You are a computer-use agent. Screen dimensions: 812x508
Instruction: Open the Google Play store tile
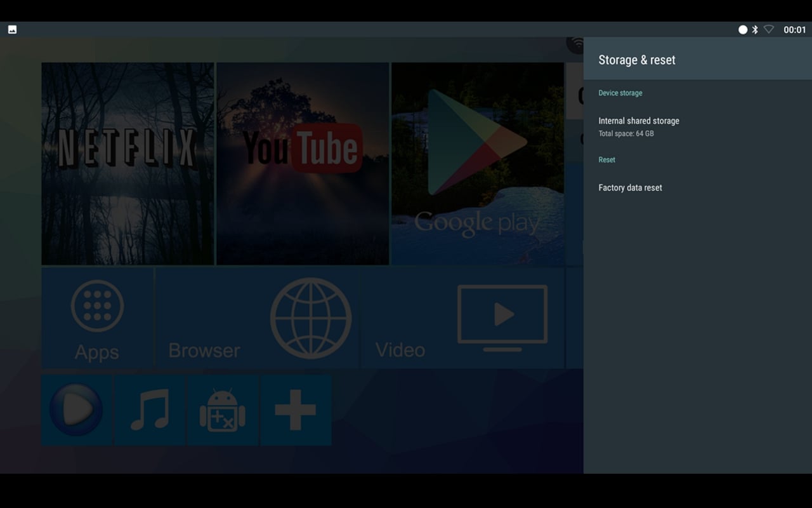pyautogui.click(x=478, y=163)
